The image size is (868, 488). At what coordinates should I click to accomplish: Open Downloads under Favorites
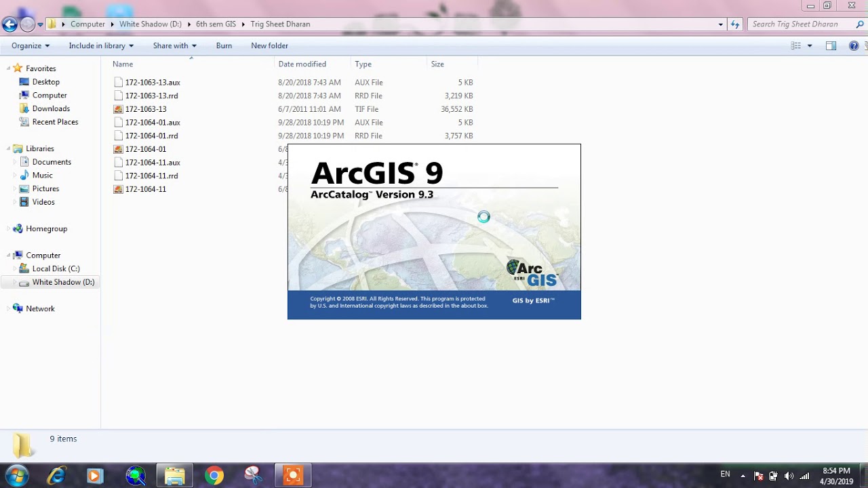51,108
